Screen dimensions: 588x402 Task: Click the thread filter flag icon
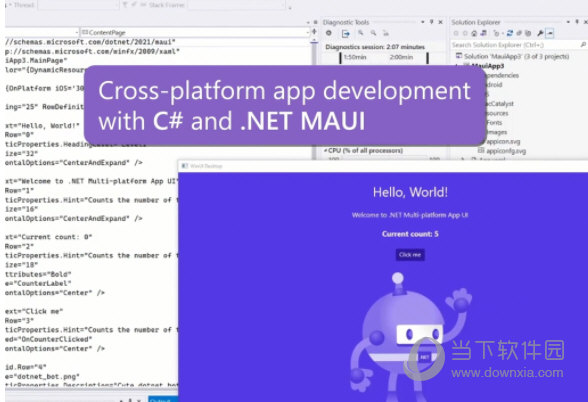coord(125,5)
